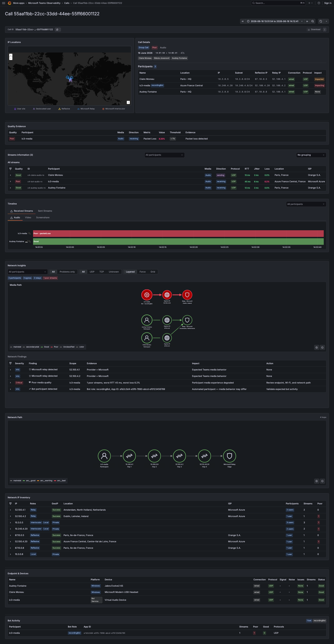
Task: Filter network graph by TCP
Action: click(x=101, y=272)
